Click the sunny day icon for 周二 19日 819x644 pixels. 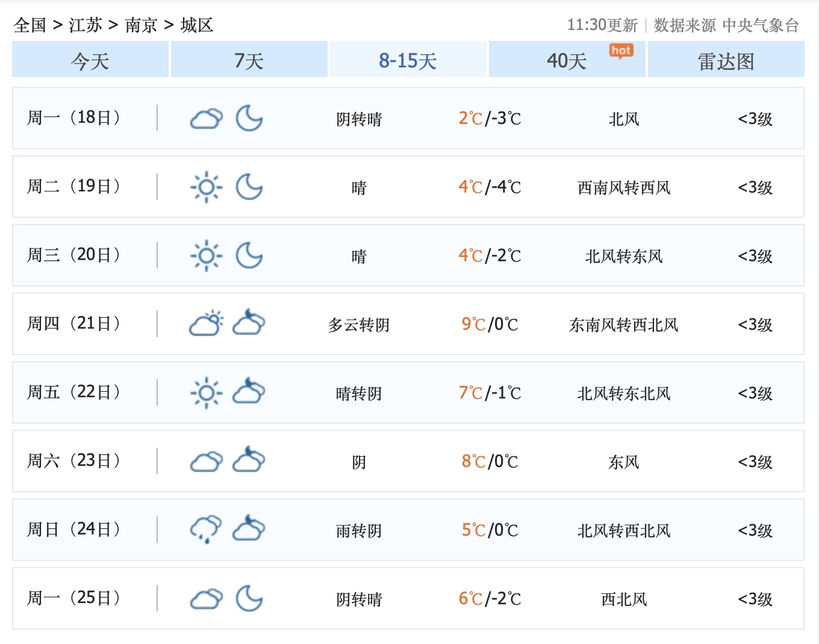(206, 187)
